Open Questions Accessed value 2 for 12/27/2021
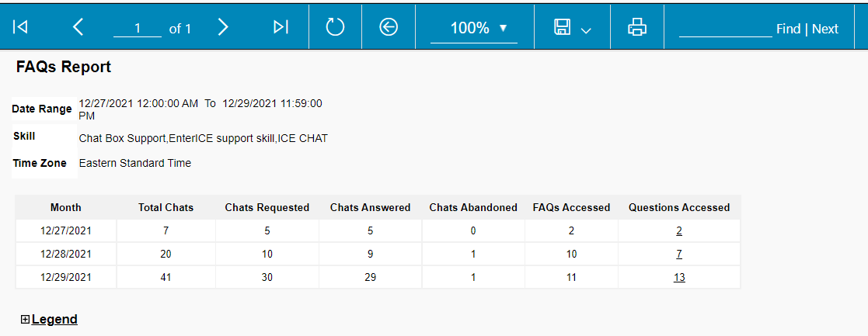The image size is (868, 336). [679, 231]
